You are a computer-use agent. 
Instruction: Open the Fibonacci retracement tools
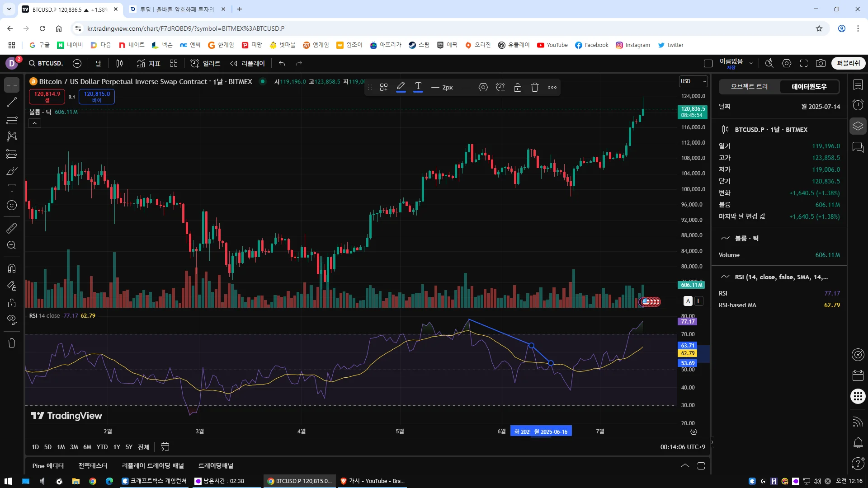pos(12,119)
